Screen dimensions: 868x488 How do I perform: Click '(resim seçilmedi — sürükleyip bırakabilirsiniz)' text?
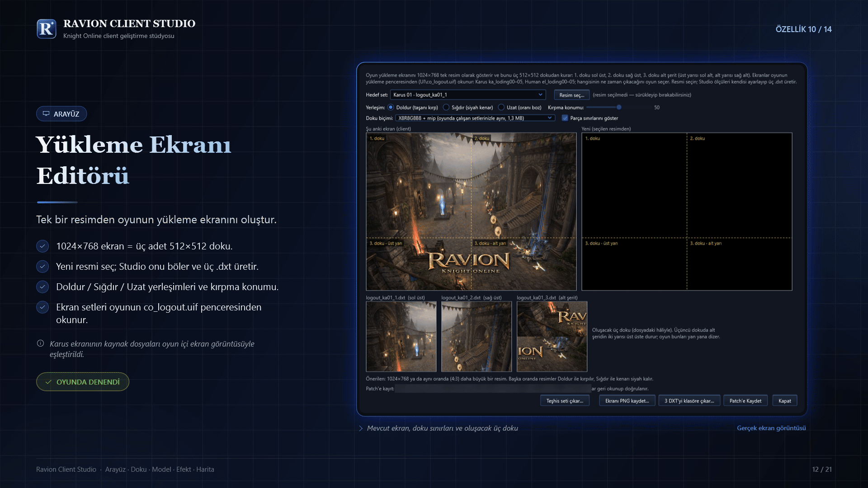[x=642, y=95]
